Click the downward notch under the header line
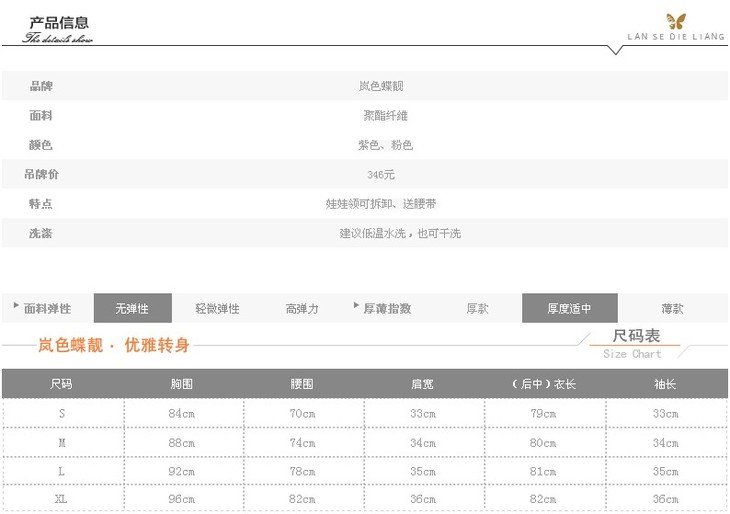This screenshot has width=730, height=514. click(615, 50)
